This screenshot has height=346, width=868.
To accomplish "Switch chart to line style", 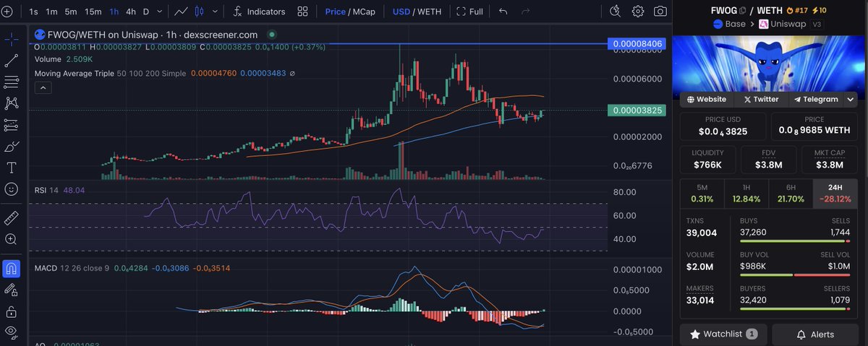I will pyautogui.click(x=182, y=12).
